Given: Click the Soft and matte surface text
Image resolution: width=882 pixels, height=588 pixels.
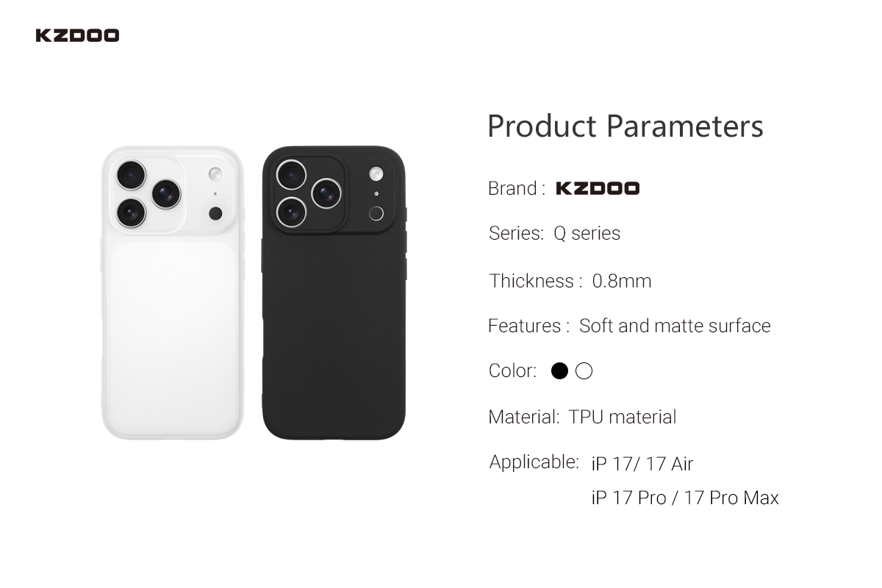Looking at the screenshot, I should [x=674, y=326].
